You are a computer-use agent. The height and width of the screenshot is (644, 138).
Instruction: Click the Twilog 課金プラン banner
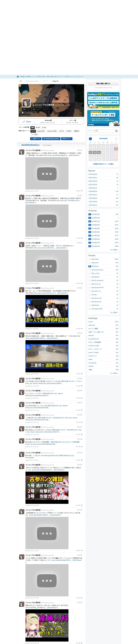[103, 100]
